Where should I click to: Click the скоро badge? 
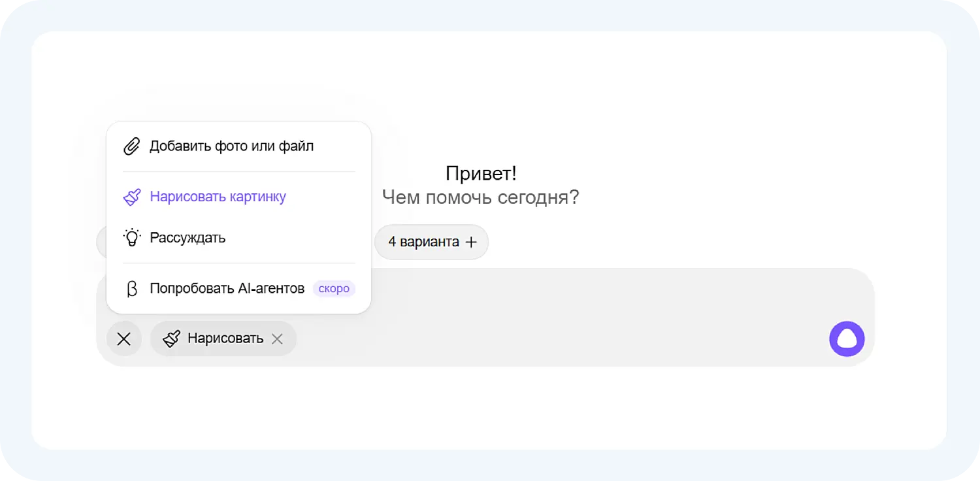[x=334, y=288]
